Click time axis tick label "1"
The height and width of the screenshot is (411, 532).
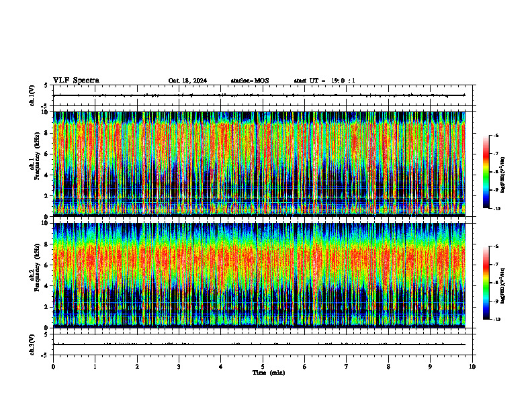click(x=95, y=367)
